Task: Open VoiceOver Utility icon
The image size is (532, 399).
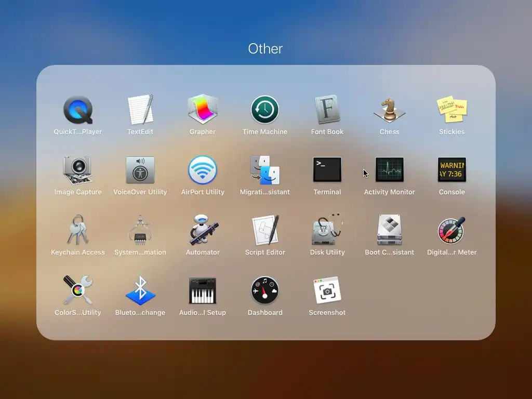Action: (x=140, y=170)
